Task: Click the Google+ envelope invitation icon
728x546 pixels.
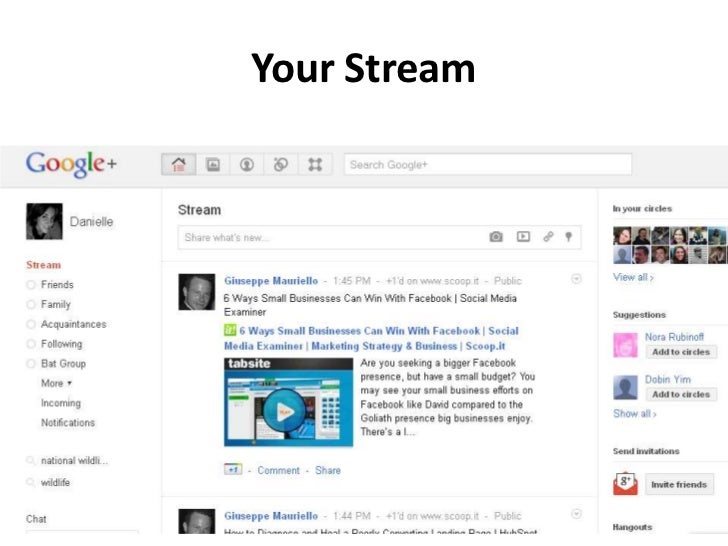Action: point(625,484)
